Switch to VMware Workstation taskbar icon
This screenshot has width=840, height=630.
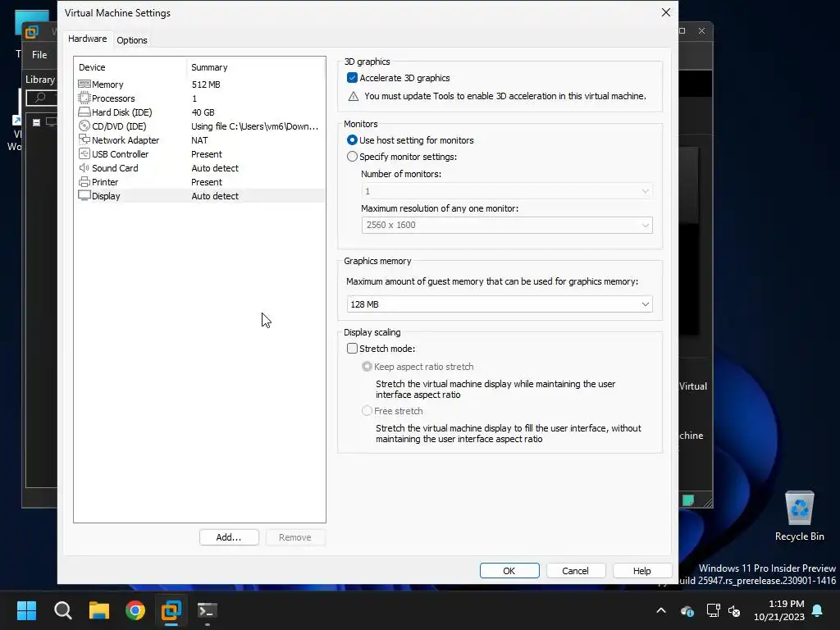pos(171,610)
